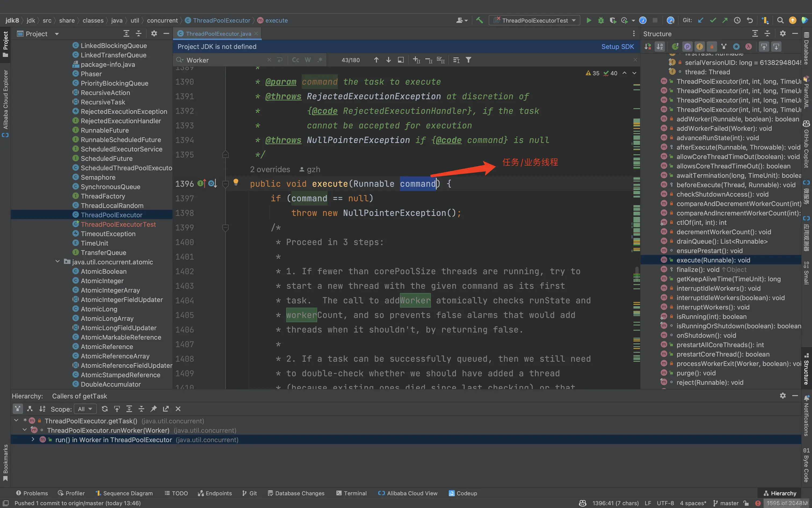Toggle Show Lambdas filter in Structure
The width and height of the screenshot is (812, 508).
tap(749, 47)
